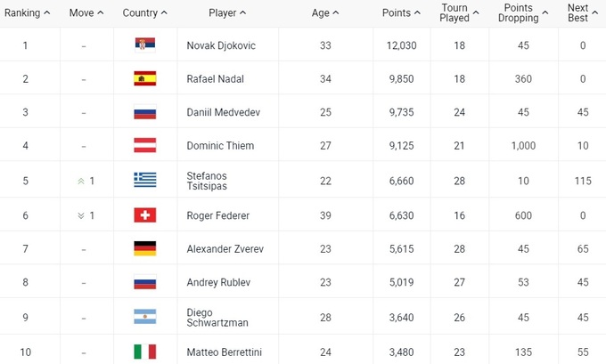Screen dimensions: 606x364
Task: Click the Germany flag beside Alexander Zverev
Action: pos(144,248)
